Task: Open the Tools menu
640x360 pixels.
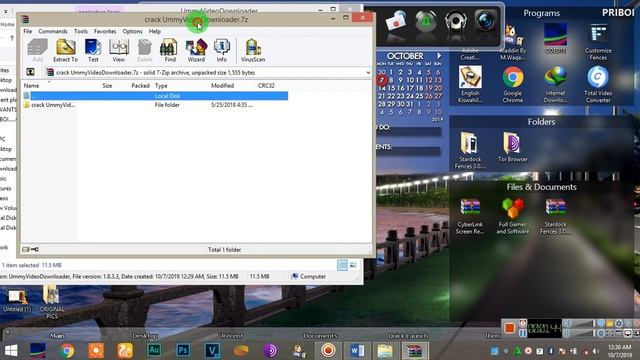Action: pos(80,31)
